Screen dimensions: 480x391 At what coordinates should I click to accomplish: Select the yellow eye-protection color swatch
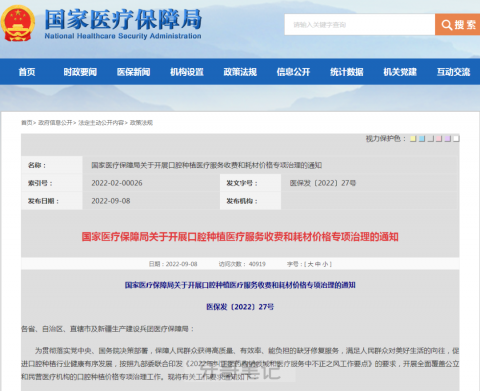tap(413, 139)
